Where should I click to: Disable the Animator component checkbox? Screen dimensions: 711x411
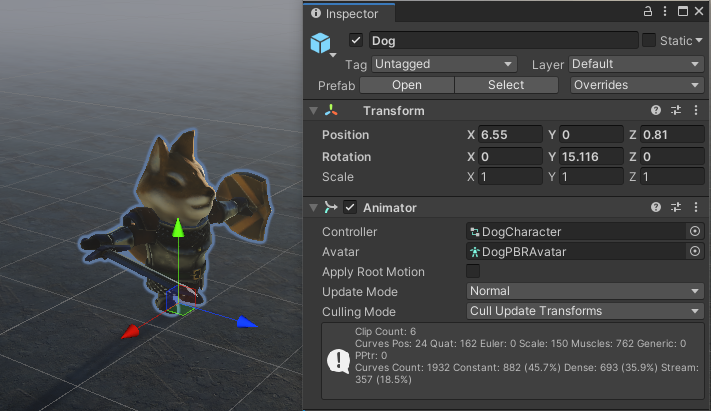(x=350, y=207)
